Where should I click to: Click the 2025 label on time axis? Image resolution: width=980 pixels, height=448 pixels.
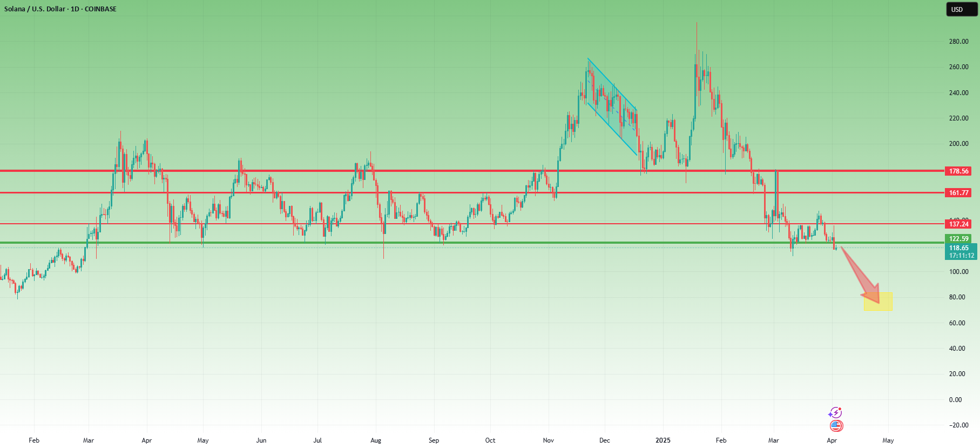coord(663,440)
